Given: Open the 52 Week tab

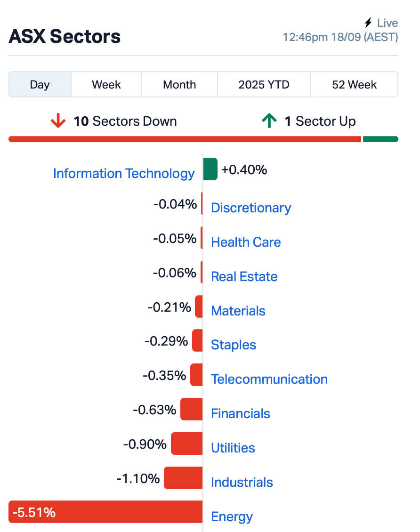Looking at the screenshot, I should coord(354,85).
